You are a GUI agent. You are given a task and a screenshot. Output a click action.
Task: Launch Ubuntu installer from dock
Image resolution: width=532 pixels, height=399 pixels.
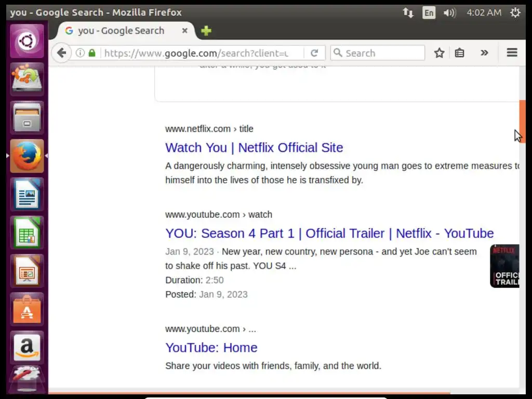(27, 79)
